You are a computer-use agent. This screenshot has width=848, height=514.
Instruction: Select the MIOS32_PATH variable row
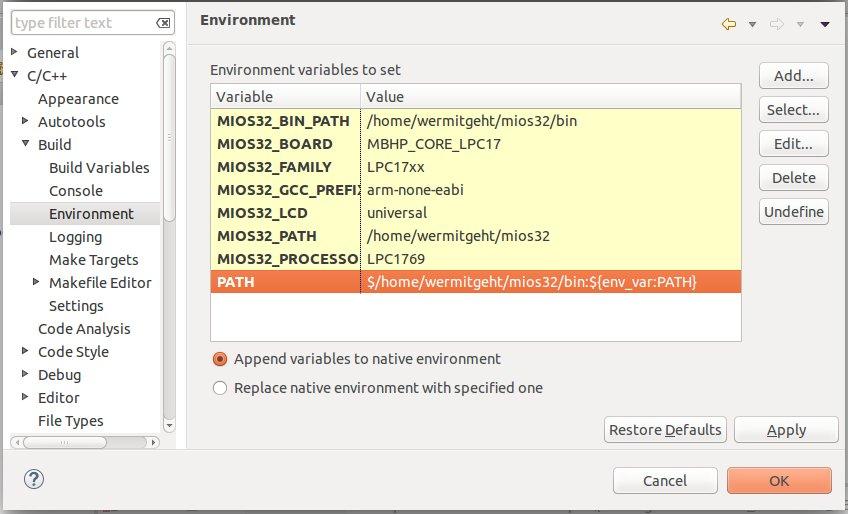pyautogui.click(x=476, y=236)
